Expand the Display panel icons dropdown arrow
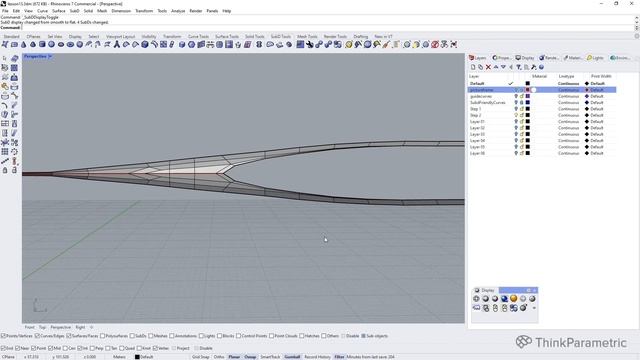 534,308
